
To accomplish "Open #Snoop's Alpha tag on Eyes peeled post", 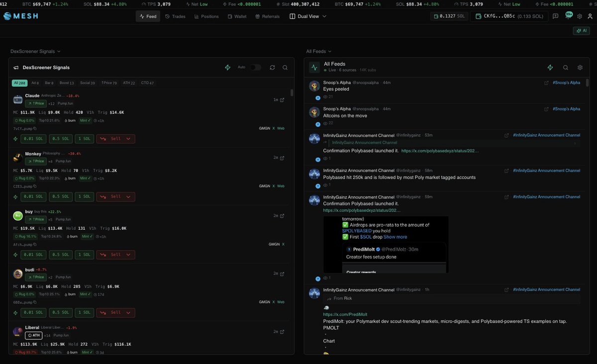I will tap(566, 83).
